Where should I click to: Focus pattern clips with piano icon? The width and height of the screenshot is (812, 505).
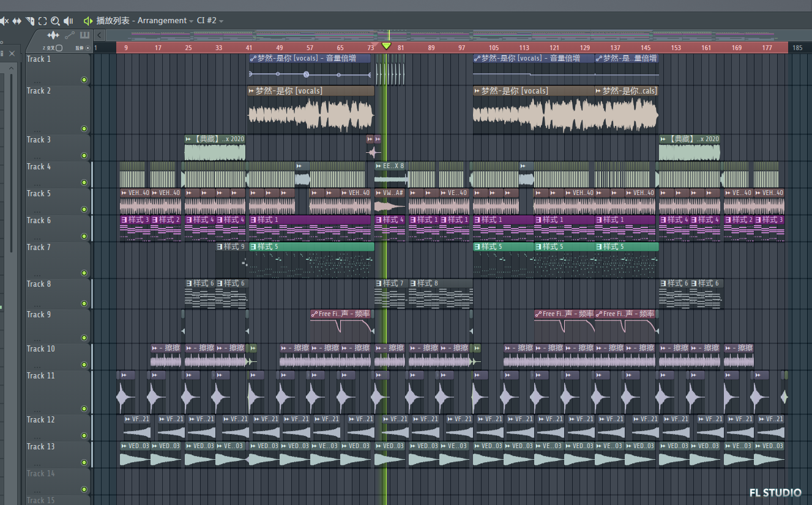84,35
